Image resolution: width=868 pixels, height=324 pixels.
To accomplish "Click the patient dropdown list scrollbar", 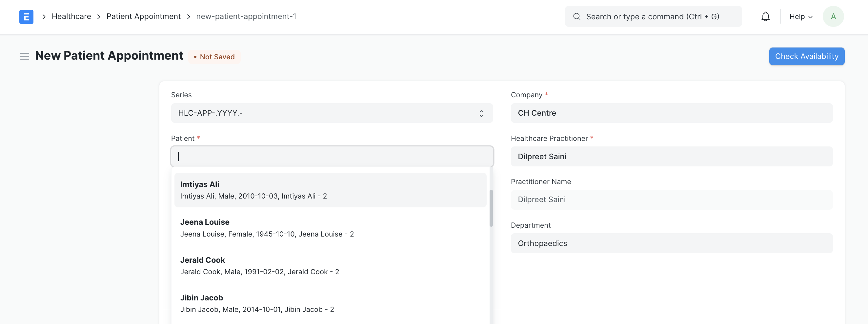I will [491, 208].
